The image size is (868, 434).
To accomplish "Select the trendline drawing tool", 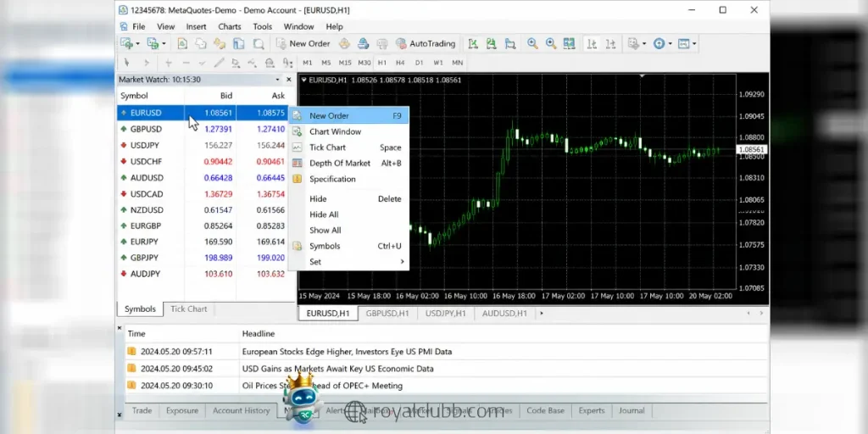I will coord(203,63).
